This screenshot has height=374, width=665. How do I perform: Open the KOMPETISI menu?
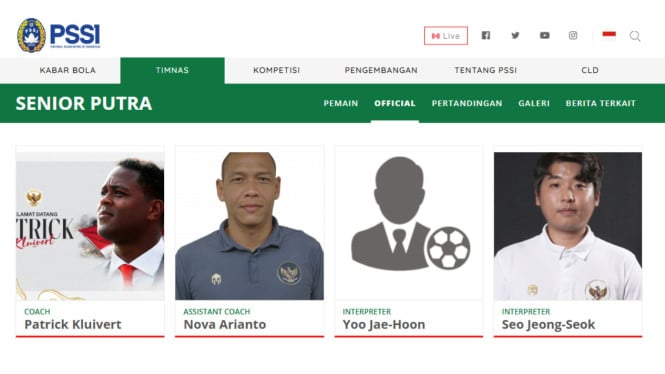[277, 70]
